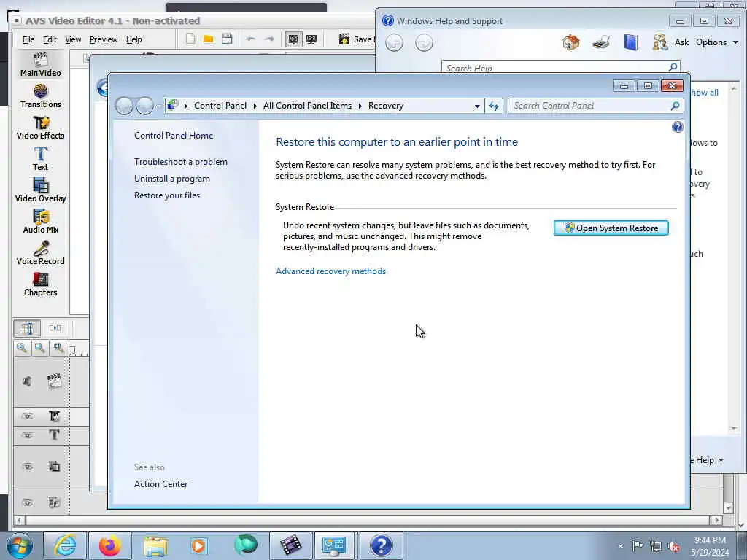The width and height of the screenshot is (747, 560).
Task: Toggle first preview monitor mode in AVS toolbar
Action: (293, 39)
